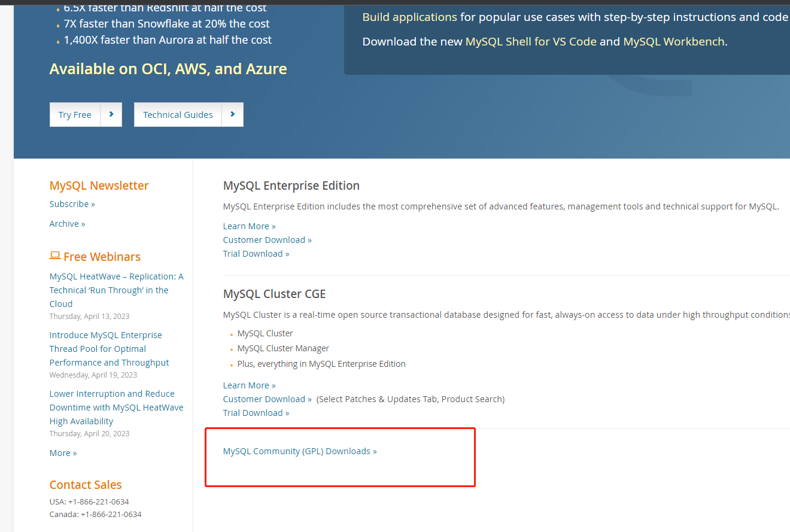Click '7X faster than Snowflake' bullet text

167,24
